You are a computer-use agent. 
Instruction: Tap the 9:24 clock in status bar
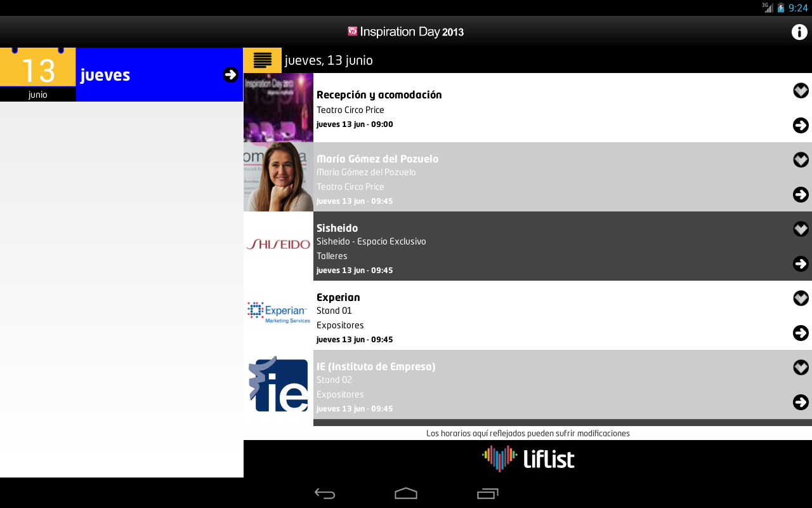pyautogui.click(x=798, y=8)
